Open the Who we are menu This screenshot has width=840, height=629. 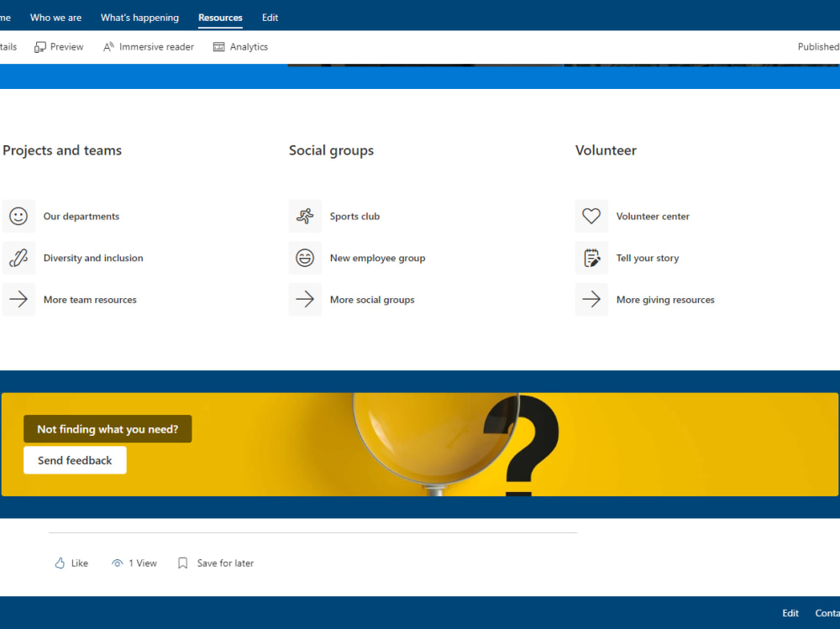coord(55,18)
